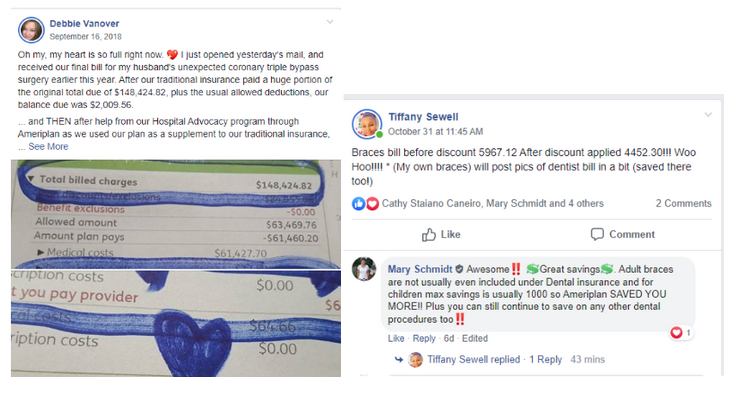Expand post text with See More
Viewport: 742px width, 403px height.
click(48, 147)
